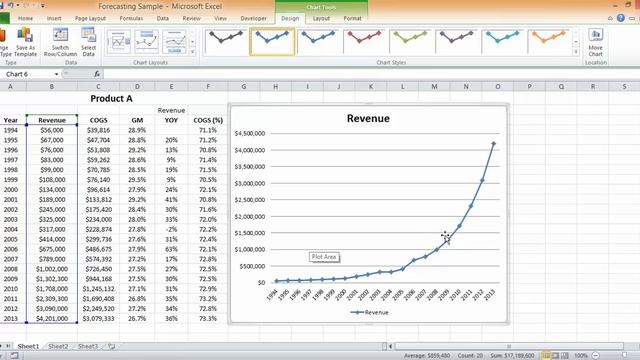640x360 pixels.
Task: Choose third chart layout thumbnail
Action: coord(175,42)
